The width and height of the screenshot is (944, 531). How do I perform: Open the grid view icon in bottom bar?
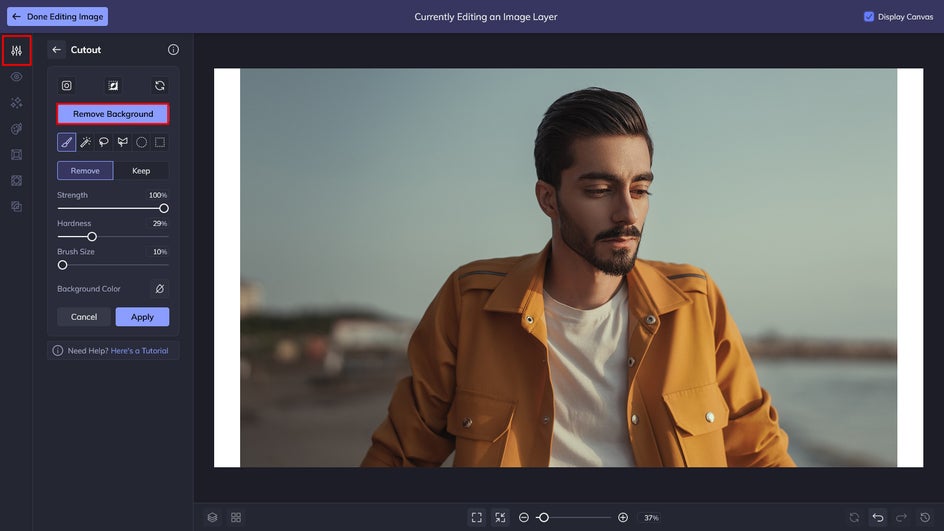pyautogui.click(x=236, y=518)
